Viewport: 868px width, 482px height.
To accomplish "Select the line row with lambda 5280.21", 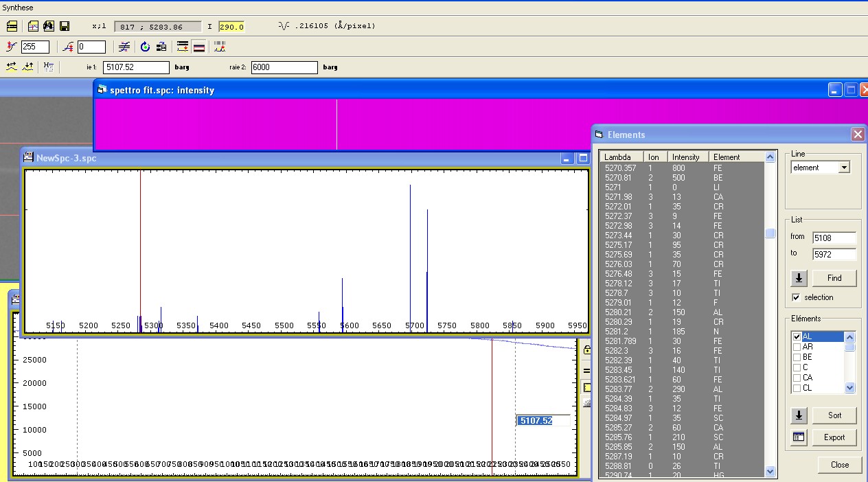I will coord(682,312).
